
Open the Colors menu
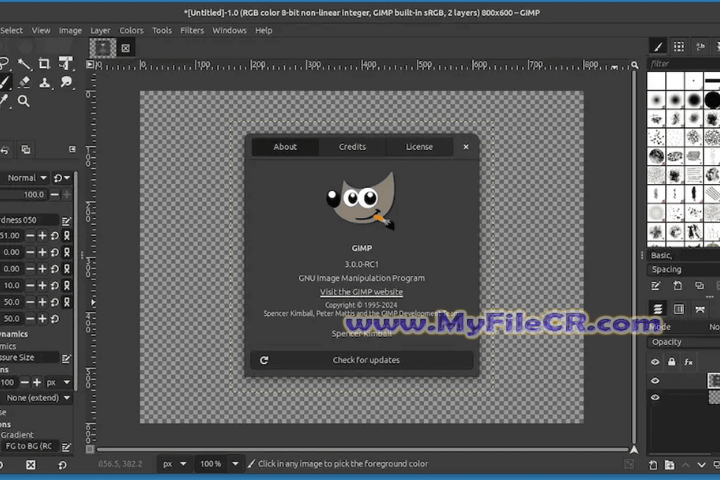[131, 30]
